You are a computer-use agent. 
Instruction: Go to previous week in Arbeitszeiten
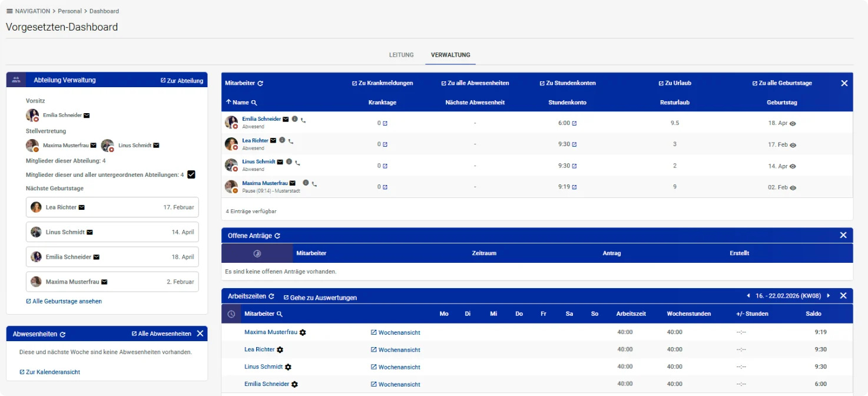click(748, 296)
